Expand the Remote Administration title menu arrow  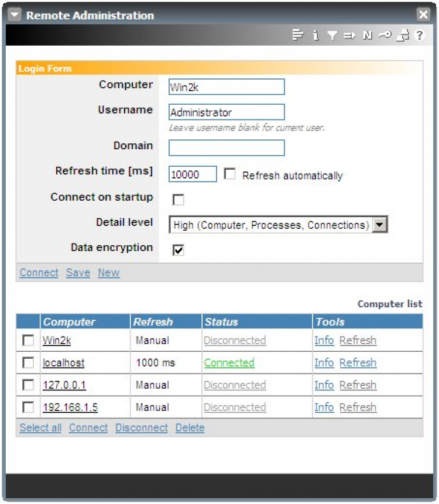15,15
